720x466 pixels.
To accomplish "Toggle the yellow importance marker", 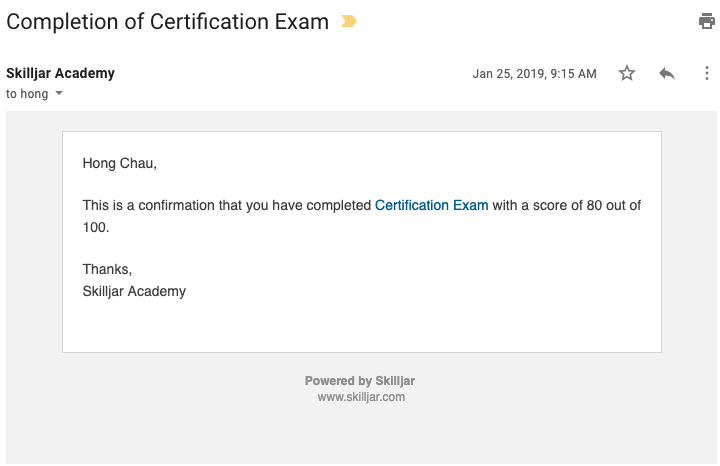I will pos(349,21).
